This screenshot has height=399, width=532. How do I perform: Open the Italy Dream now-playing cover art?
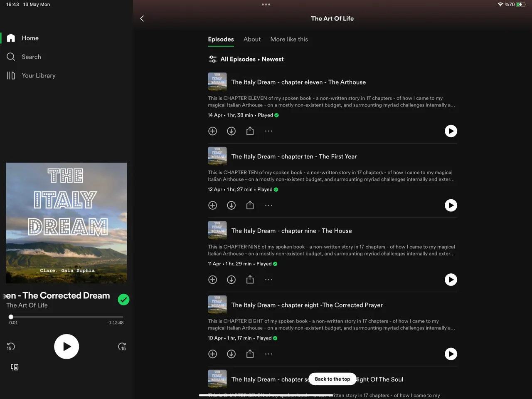pos(66,223)
